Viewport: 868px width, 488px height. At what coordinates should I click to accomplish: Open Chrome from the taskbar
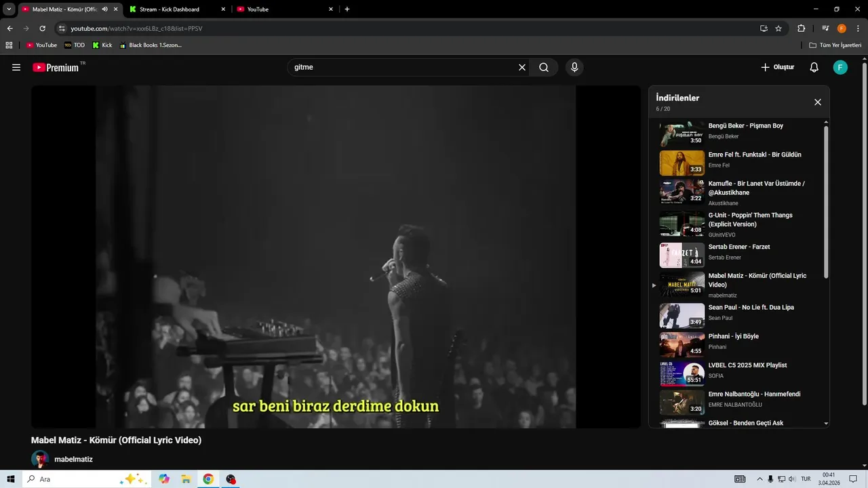[208, 479]
